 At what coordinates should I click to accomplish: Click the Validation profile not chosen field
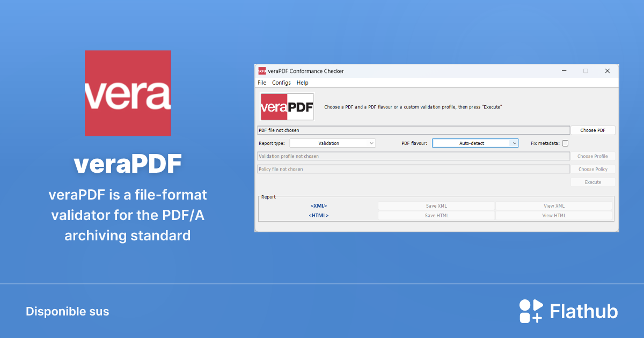point(413,156)
